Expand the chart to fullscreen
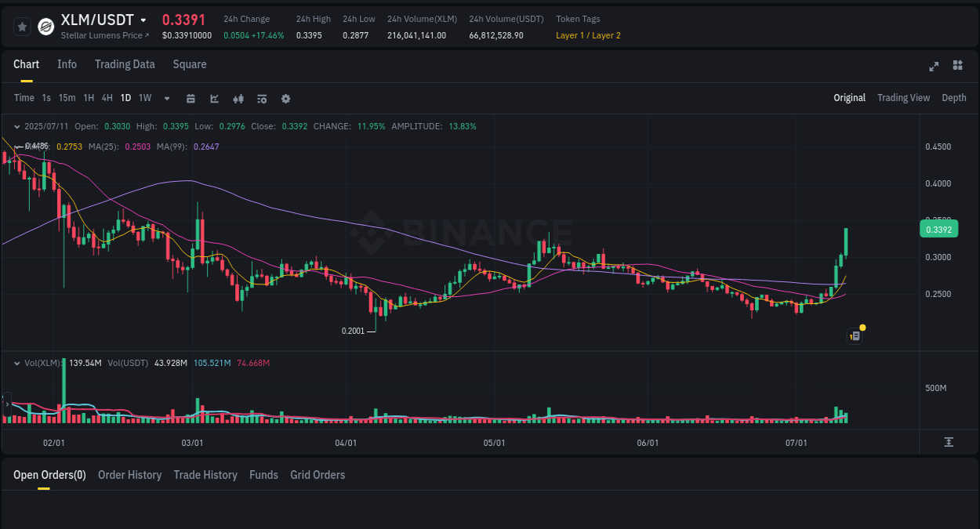Image resolution: width=980 pixels, height=529 pixels. 934,67
